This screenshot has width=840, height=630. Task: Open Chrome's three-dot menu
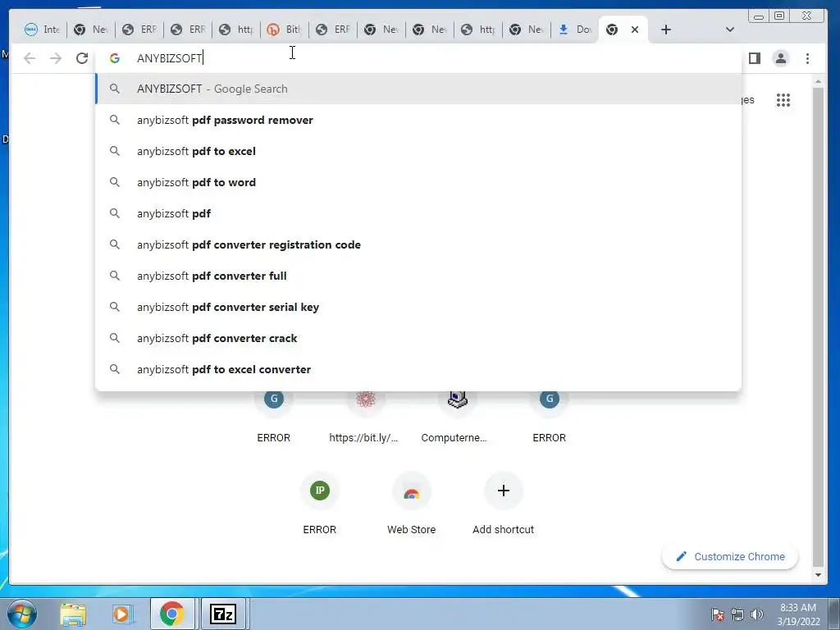(x=807, y=58)
